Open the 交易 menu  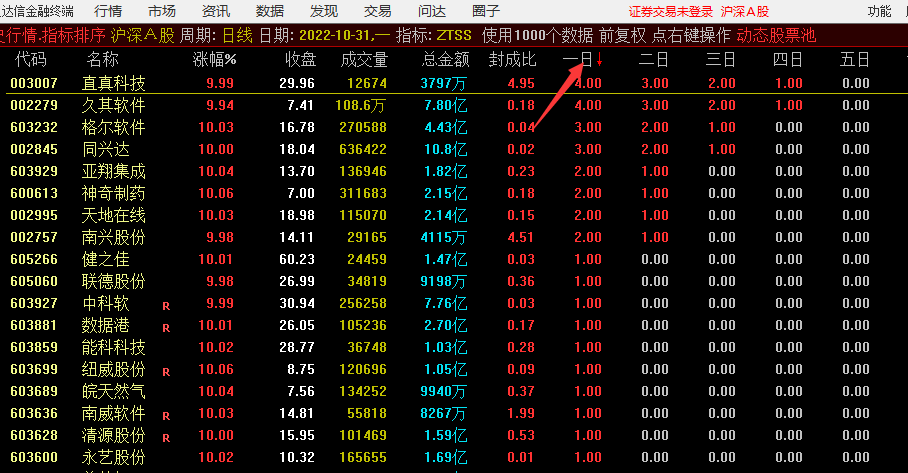click(378, 11)
